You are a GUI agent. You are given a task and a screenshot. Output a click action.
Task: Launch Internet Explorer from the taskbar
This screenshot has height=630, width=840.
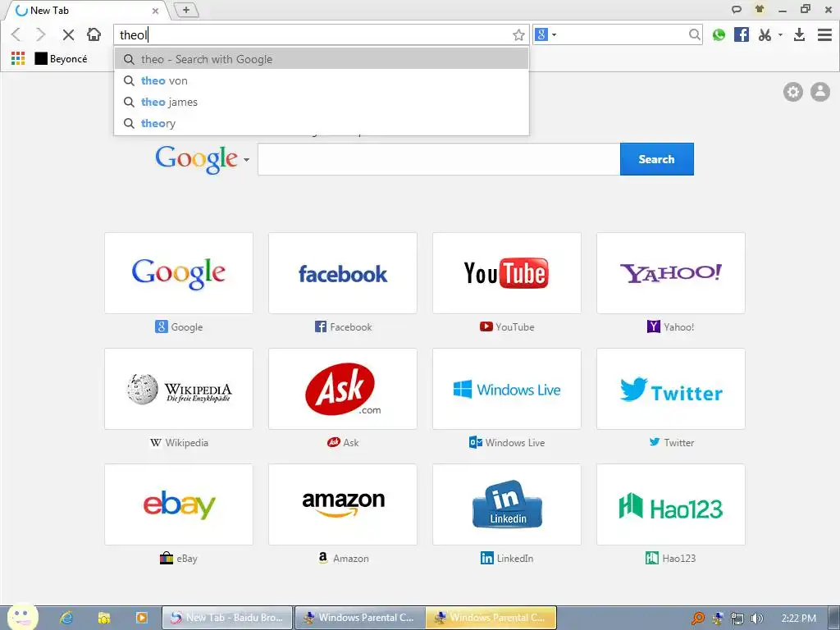(66, 618)
